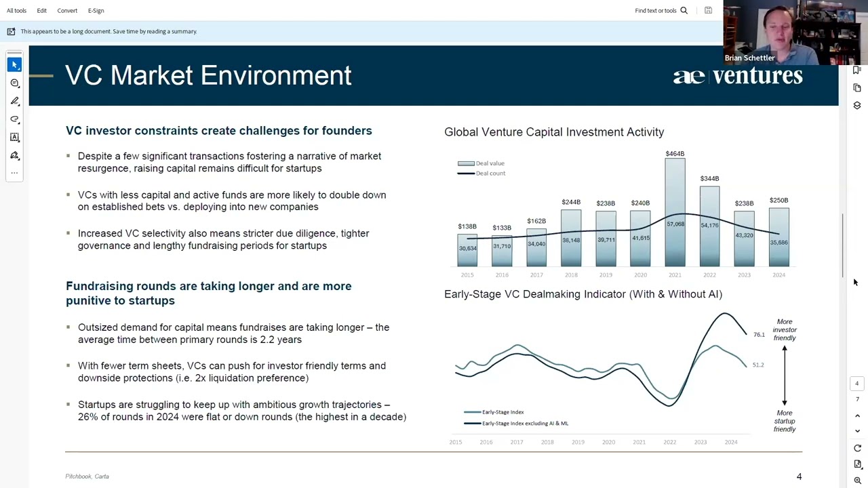Open the Edit menu

[x=41, y=10]
